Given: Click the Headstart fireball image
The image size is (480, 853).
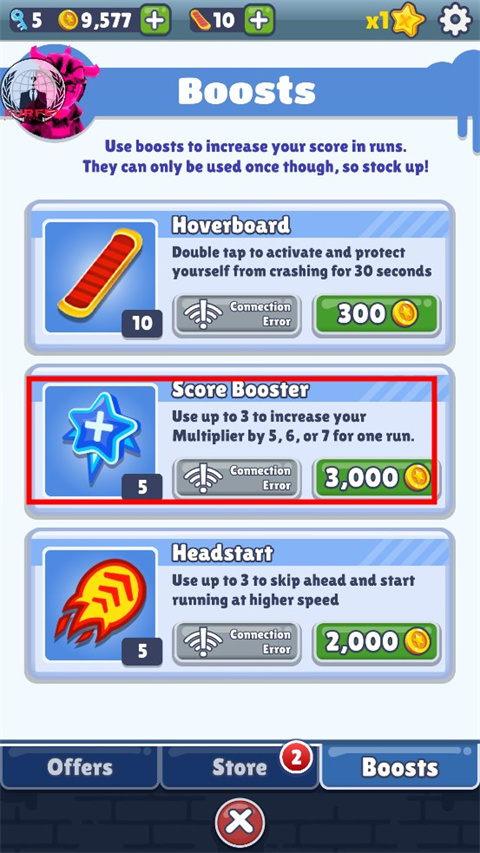Looking at the screenshot, I should click(x=101, y=604).
